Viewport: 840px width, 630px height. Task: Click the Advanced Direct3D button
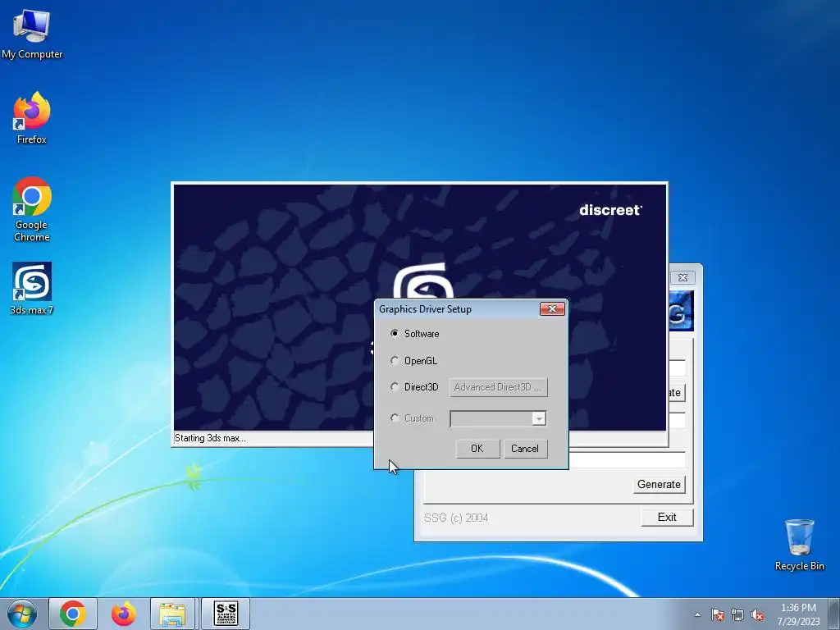498,387
